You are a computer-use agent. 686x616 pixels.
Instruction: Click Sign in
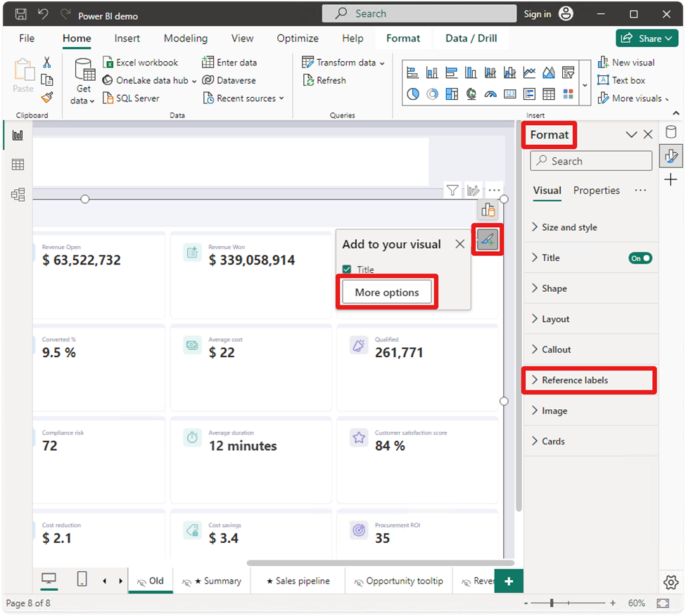point(538,14)
